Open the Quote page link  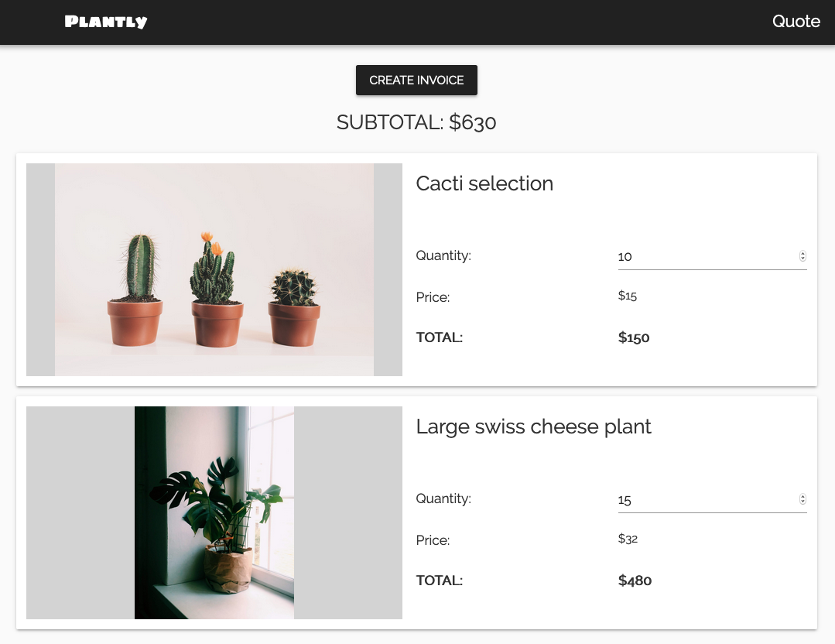click(796, 22)
